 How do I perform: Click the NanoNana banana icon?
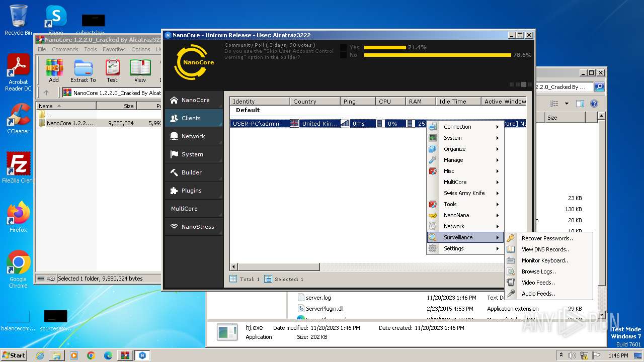[433, 215]
